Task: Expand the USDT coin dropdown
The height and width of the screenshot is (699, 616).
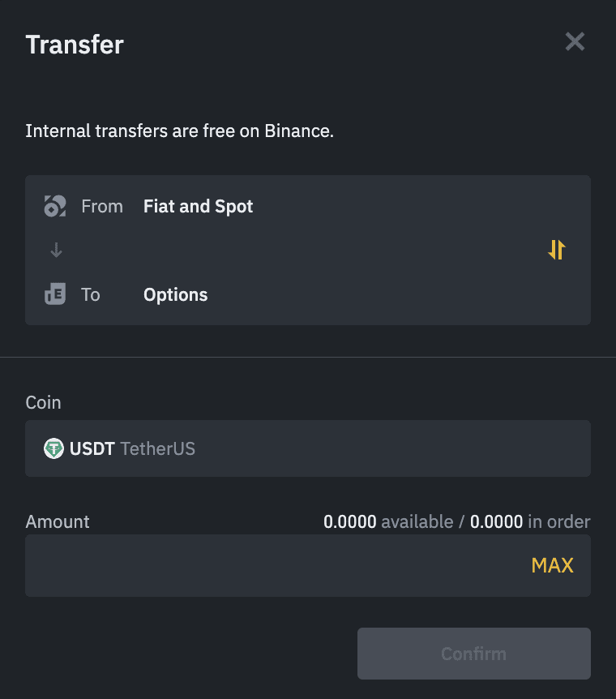Action: click(308, 448)
